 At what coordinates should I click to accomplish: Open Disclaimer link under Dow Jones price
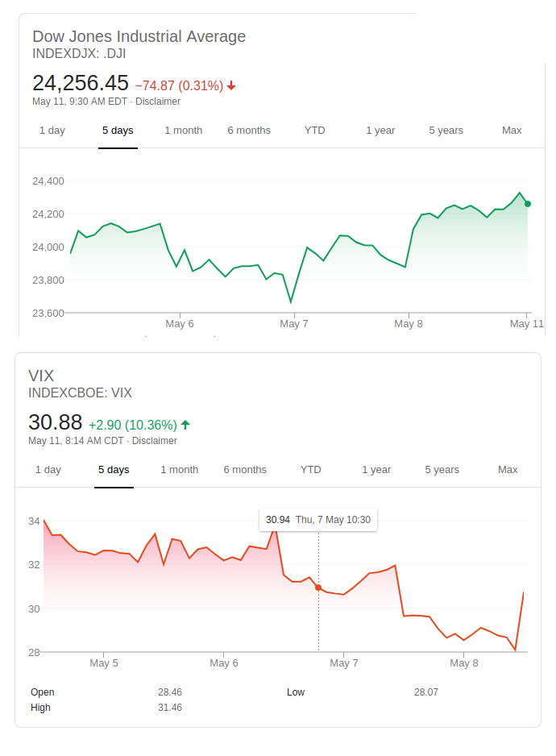(158, 102)
